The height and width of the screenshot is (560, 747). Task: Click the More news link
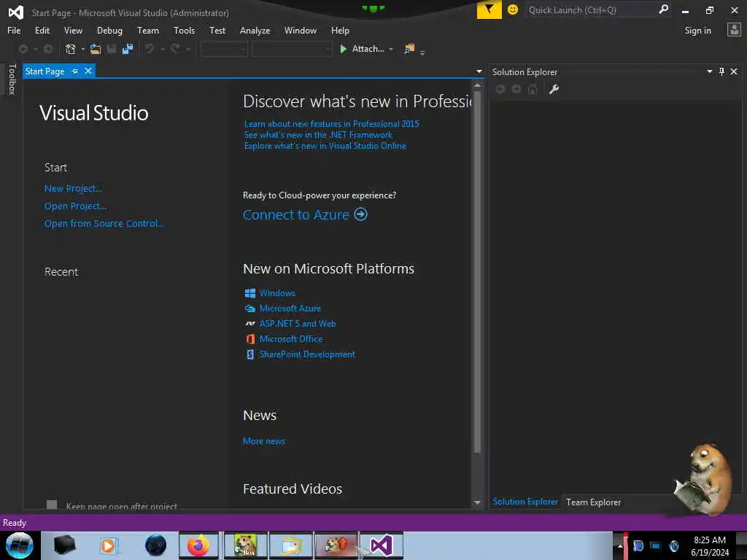click(x=264, y=441)
